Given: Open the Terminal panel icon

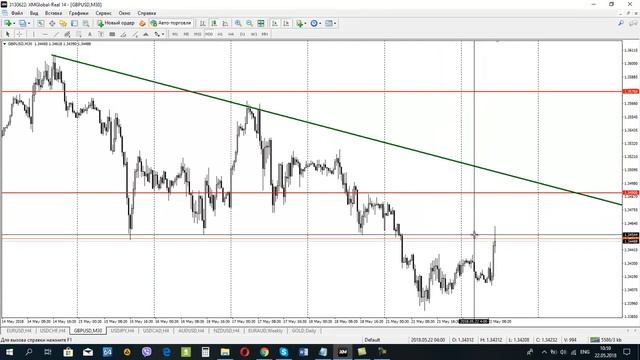Looking at the screenshot, I should pyautogui.click(x=74, y=23).
